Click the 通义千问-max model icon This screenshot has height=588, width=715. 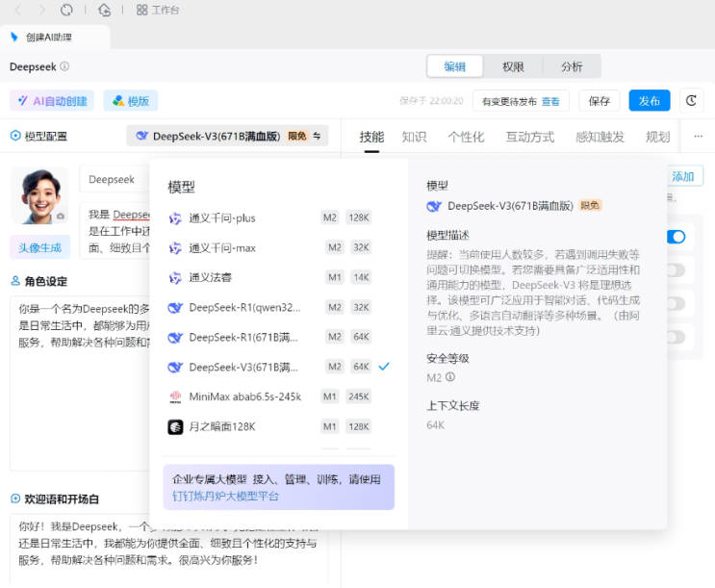coord(175,248)
